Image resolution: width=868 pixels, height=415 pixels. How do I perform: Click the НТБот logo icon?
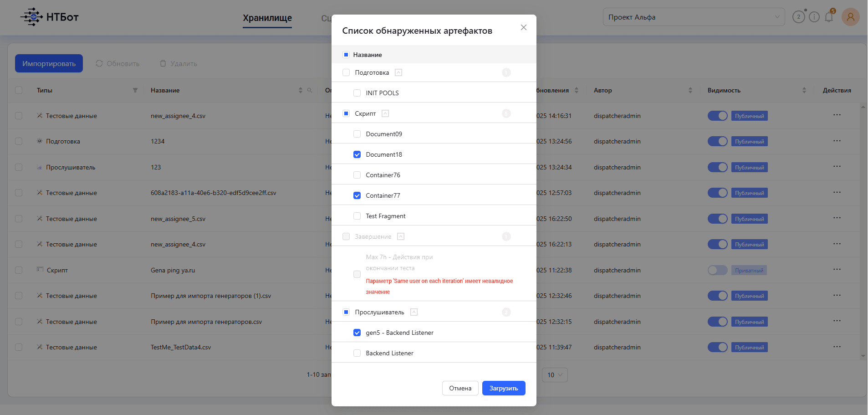31,17
